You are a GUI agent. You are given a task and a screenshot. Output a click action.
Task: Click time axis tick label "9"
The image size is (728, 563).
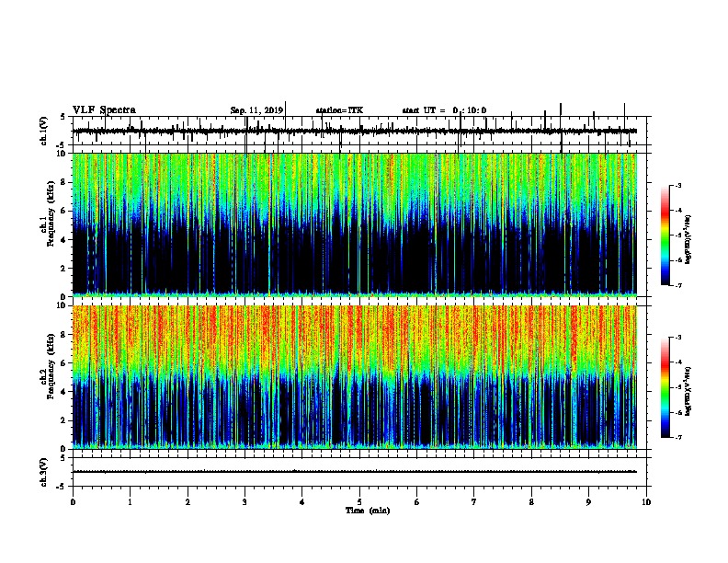pos(588,502)
